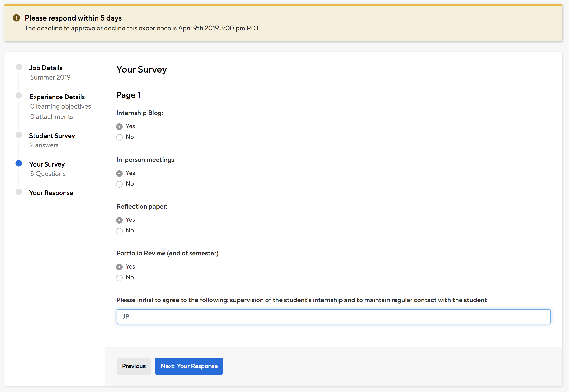Select Yes for In-person meetings
Screen dimensions: 569x392
click(x=119, y=173)
